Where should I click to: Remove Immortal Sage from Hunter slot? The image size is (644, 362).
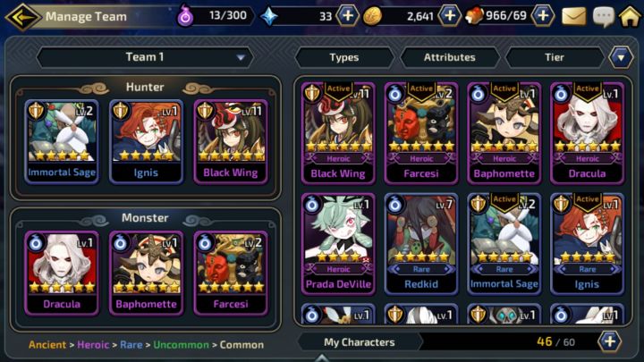62,141
